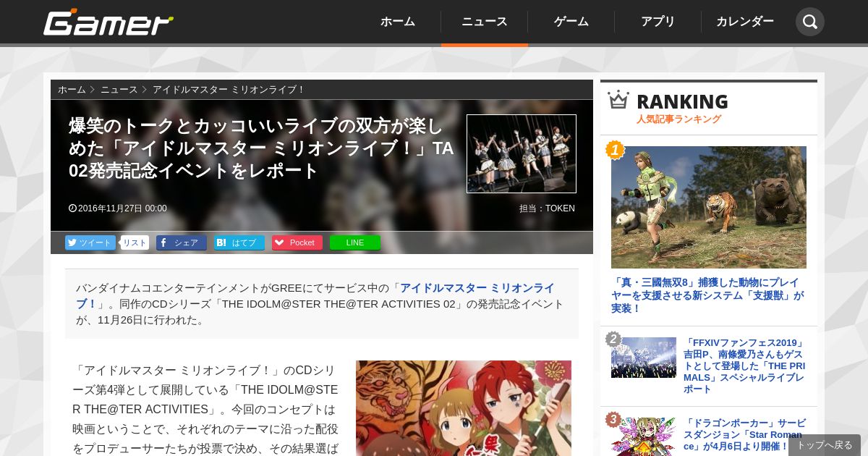Share on Facebook with シェア button

(182, 242)
